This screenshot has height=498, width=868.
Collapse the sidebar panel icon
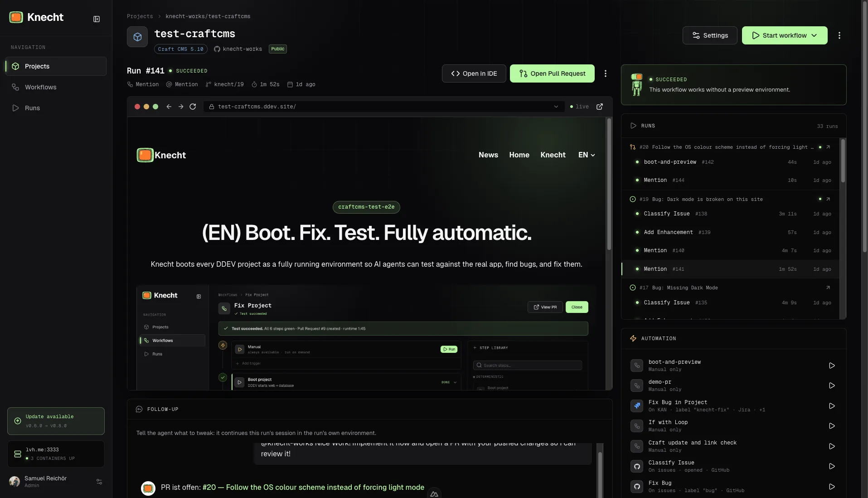click(97, 19)
